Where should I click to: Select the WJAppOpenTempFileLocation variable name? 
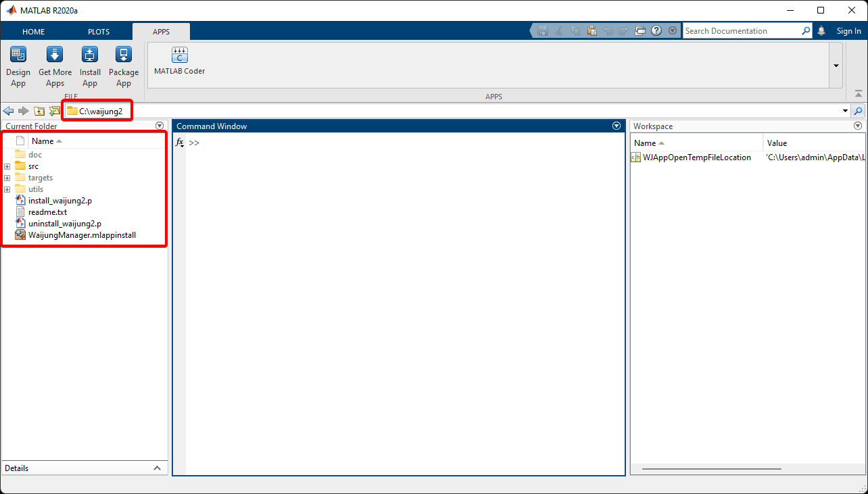coord(696,157)
